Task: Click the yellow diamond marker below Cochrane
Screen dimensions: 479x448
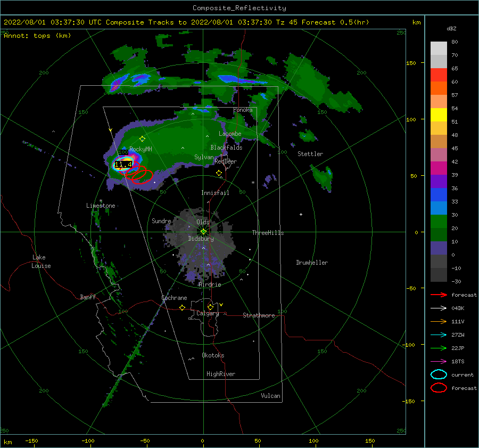Action: pyautogui.click(x=182, y=307)
